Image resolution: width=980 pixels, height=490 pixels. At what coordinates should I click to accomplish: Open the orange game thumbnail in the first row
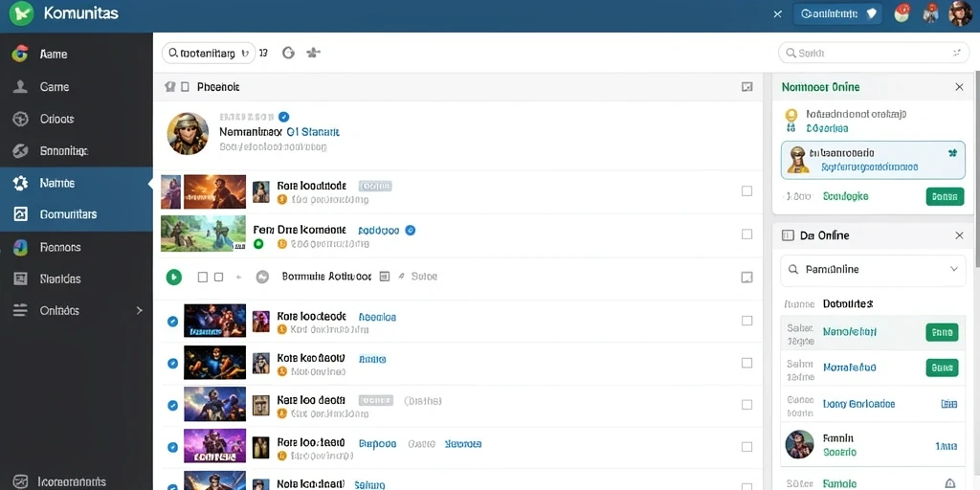[x=214, y=191]
